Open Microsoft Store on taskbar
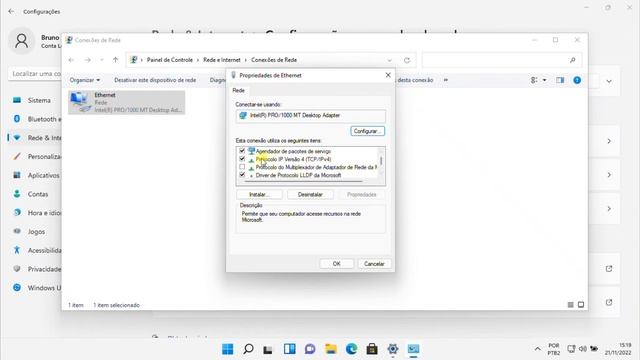 point(372,349)
